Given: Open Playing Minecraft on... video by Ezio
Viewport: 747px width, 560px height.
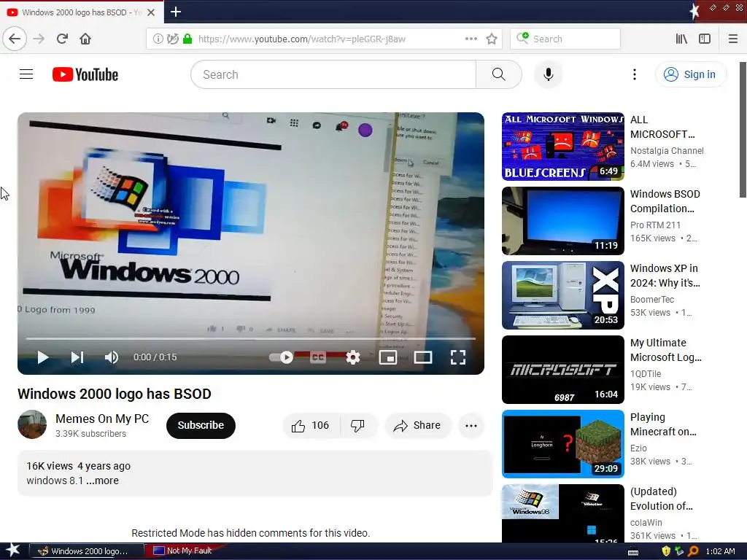Looking at the screenshot, I should click(663, 424).
